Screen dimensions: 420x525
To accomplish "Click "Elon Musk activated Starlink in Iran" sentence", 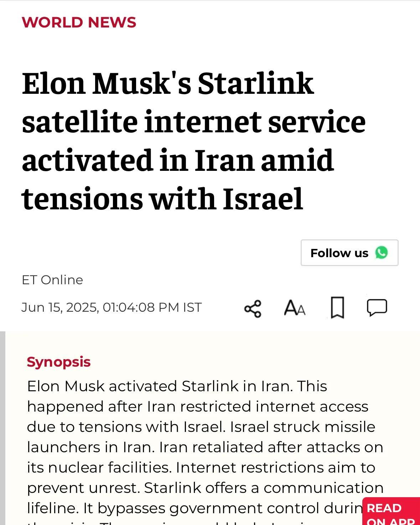I will [x=160, y=386].
